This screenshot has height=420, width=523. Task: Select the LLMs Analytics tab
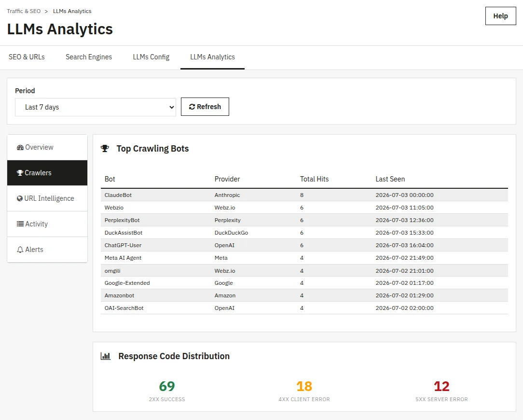click(x=212, y=57)
